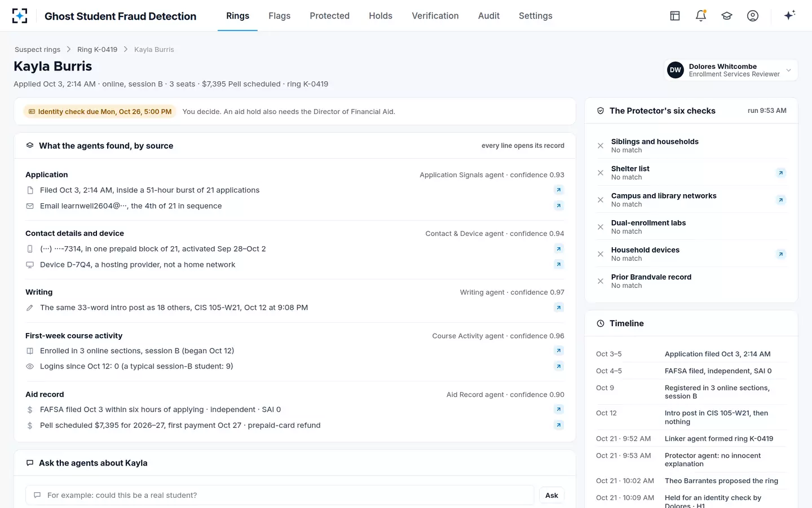Open the layout panel icon in header
The width and height of the screenshot is (812, 508).
click(x=675, y=16)
